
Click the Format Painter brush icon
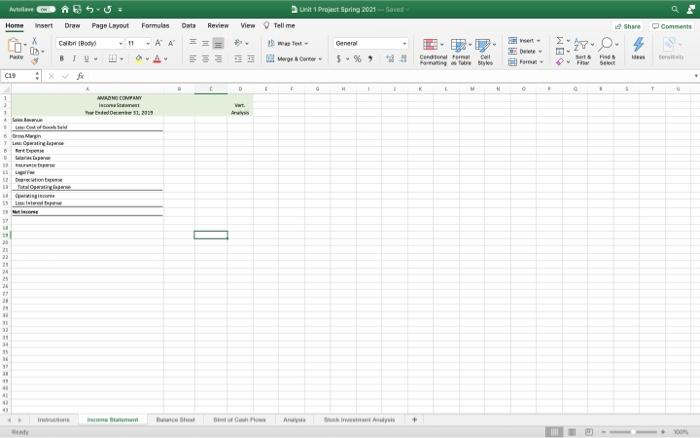coord(34,61)
